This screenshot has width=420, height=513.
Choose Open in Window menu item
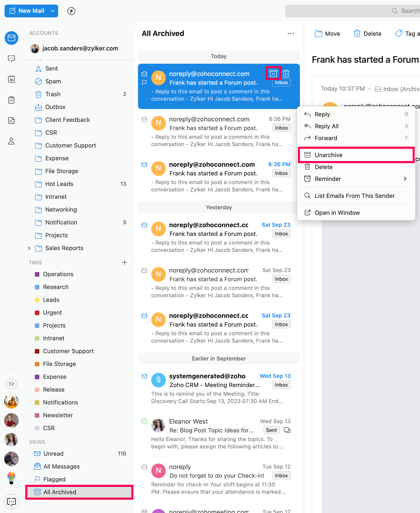(x=356, y=213)
